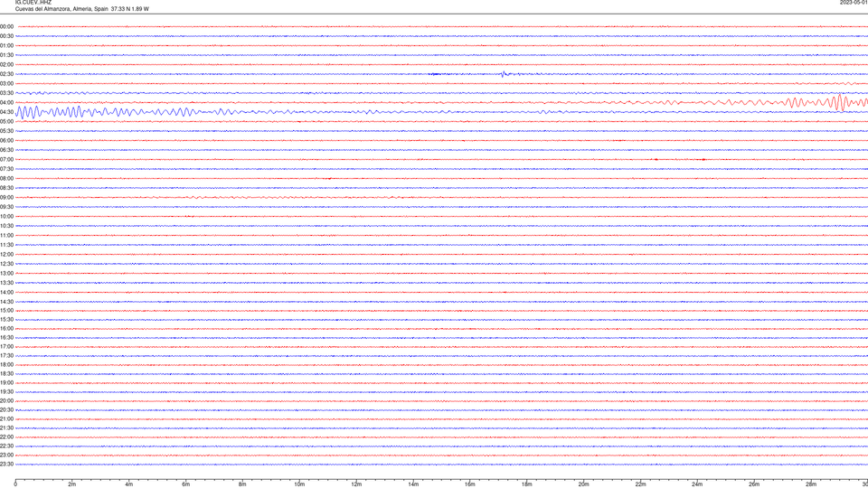This screenshot has height=488, width=868.
Task: Choose the 19:00 trace label
Action: pos(6,383)
